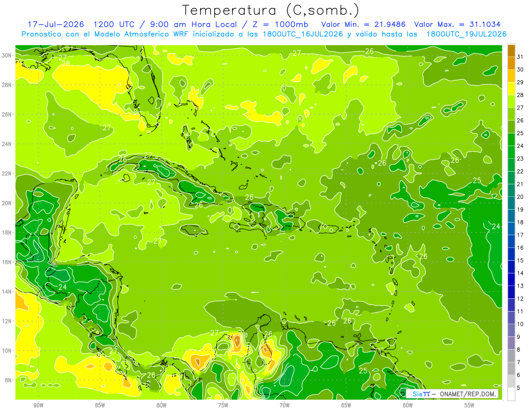
Task: Click the '31' value on the color scale
Action: point(520,57)
